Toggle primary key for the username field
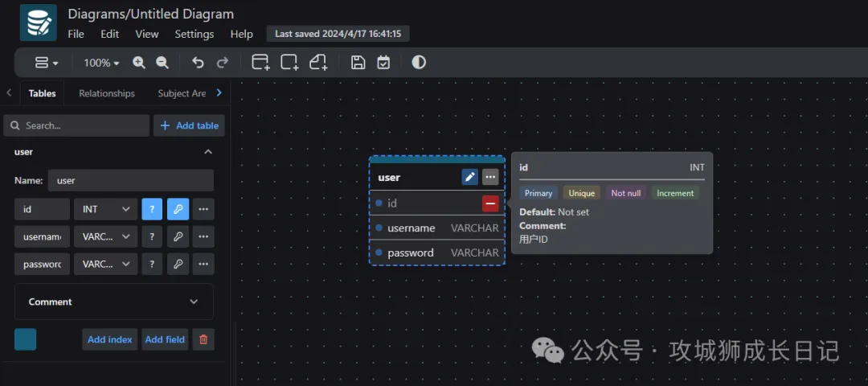The image size is (868, 386). (178, 236)
